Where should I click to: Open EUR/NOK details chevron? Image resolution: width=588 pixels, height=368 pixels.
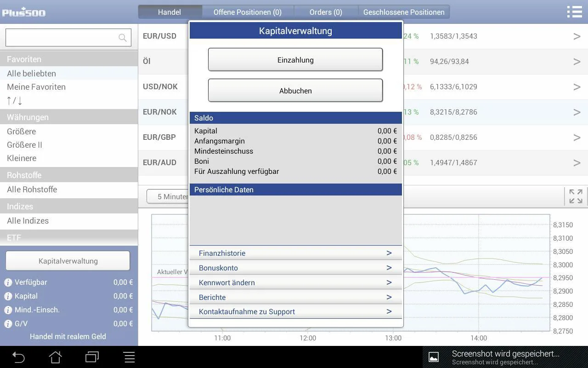pos(577,112)
